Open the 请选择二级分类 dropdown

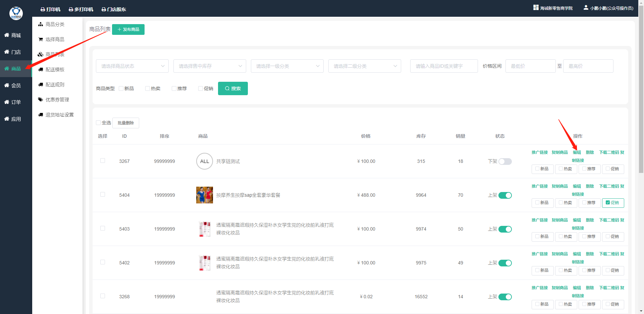pyautogui.click(x=365, y=66)
